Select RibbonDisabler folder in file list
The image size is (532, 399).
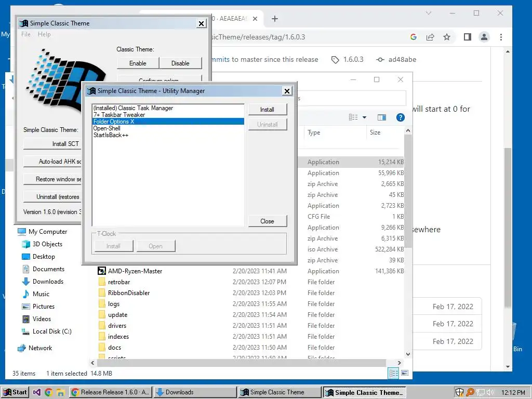point(129,293)
